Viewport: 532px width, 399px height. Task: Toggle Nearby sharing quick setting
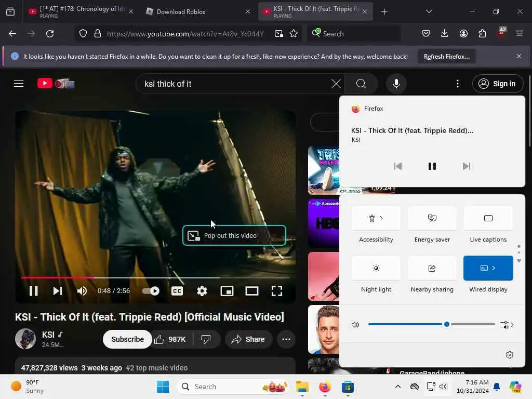(x=432, y=268)
